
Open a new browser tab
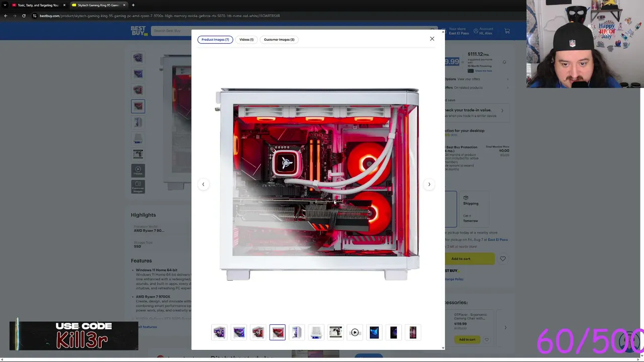click(133, 5)
